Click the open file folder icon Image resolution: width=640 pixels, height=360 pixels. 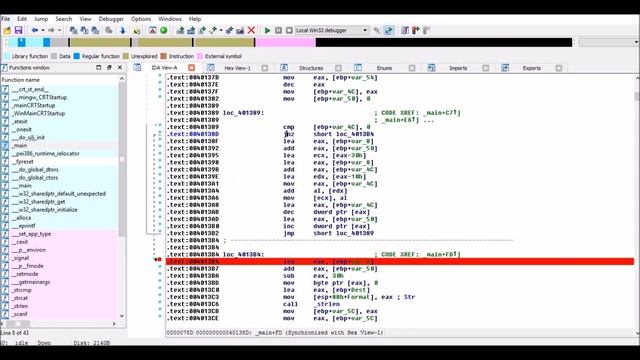click(x=7, y=30)
